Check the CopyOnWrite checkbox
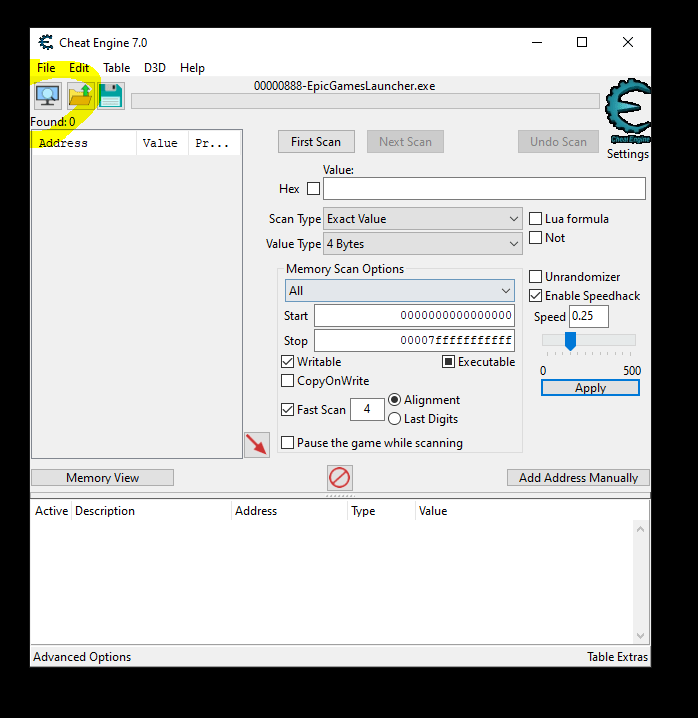This screenshot has width=698, height=718. [288, 381]
